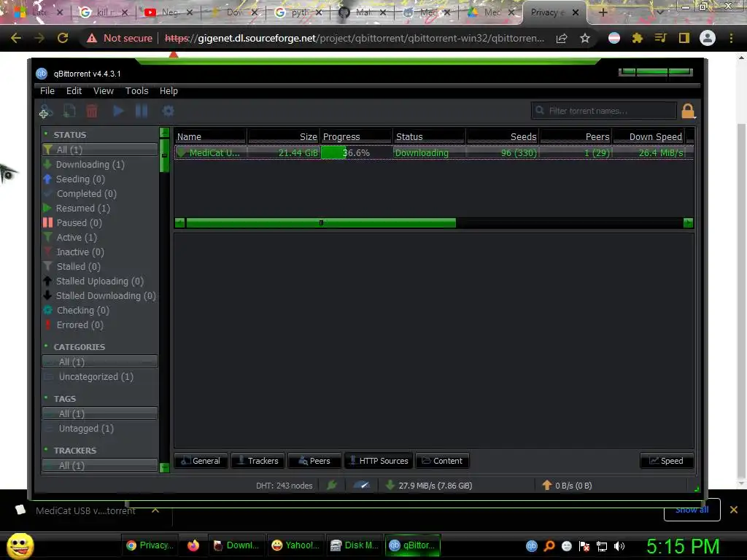Click the connection status plug icon

pyautogui.click(x=332, y=485)
